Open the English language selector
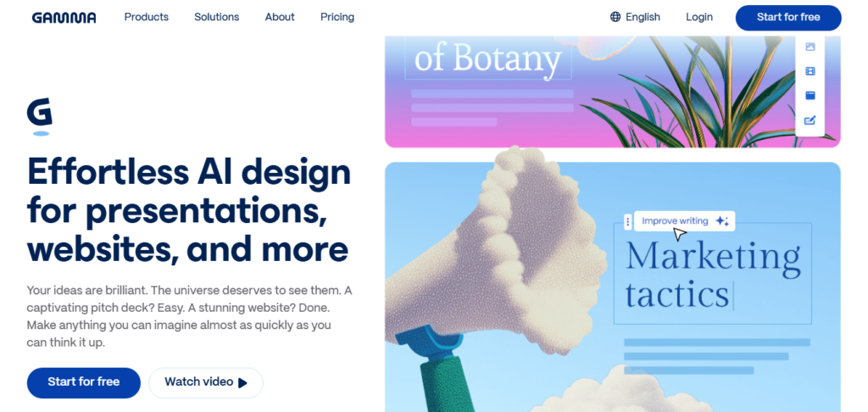This screenshot has width=868, height=412. (635, 17)
